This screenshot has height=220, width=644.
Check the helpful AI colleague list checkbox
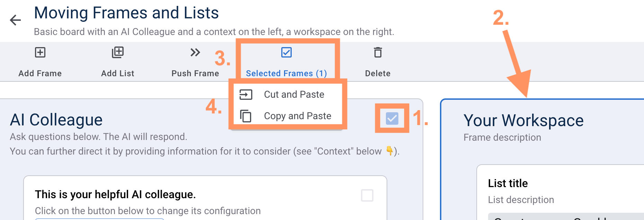click(367, 195)
